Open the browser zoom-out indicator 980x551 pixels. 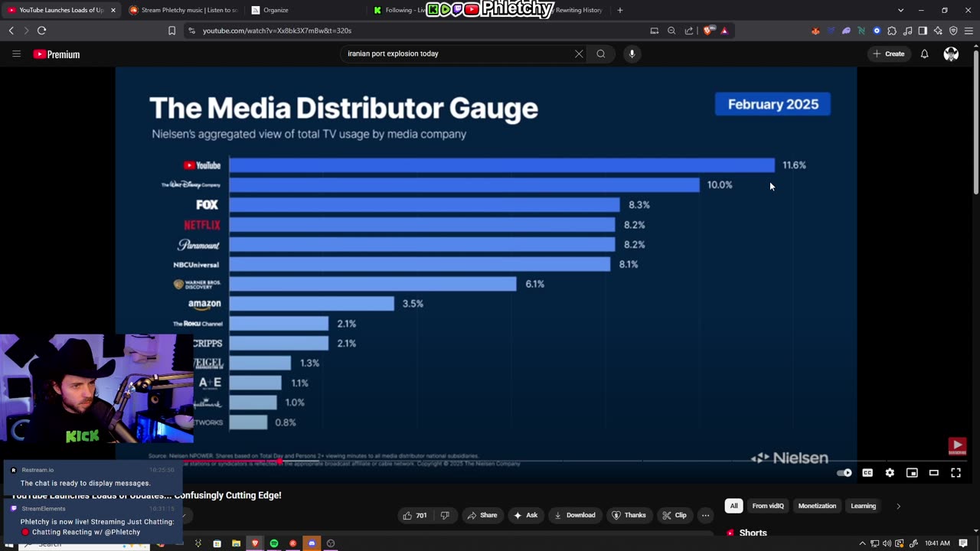tap(671, 31)
